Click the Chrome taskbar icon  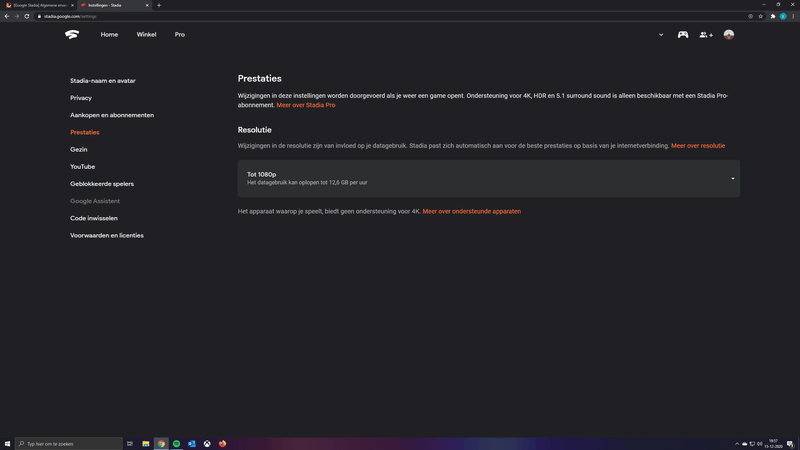pyautogui.click(x=161, y=444)
